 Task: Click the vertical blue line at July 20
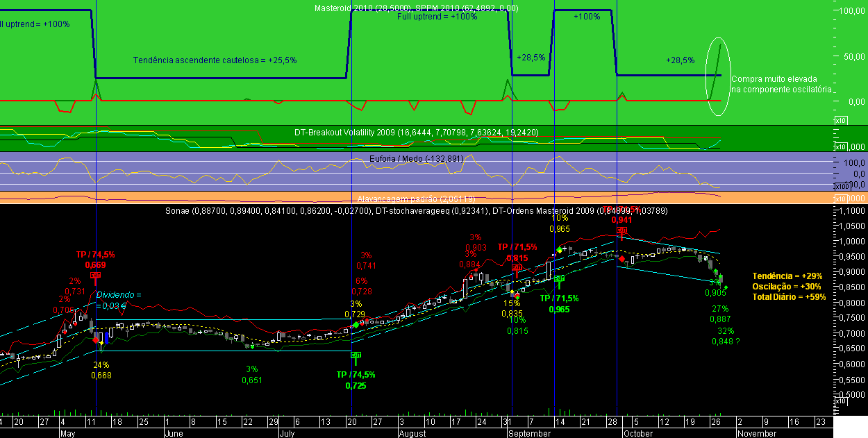[351, 208]
